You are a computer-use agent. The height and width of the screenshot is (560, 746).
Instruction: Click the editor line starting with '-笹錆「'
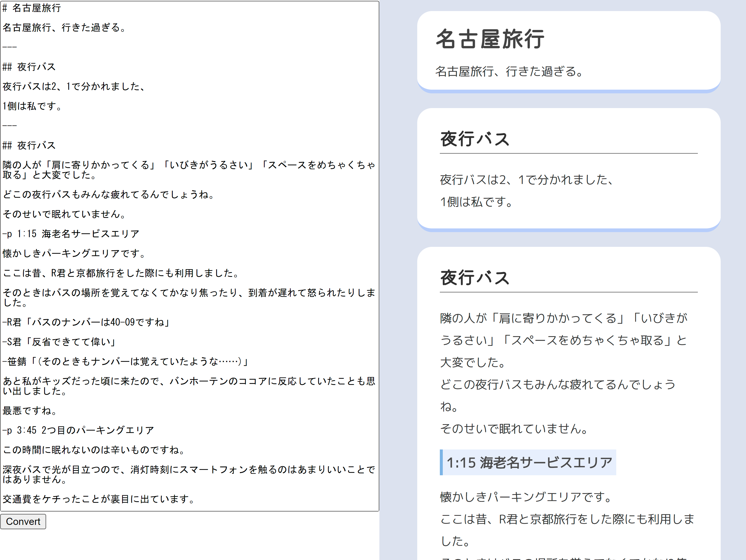(126, 361)
